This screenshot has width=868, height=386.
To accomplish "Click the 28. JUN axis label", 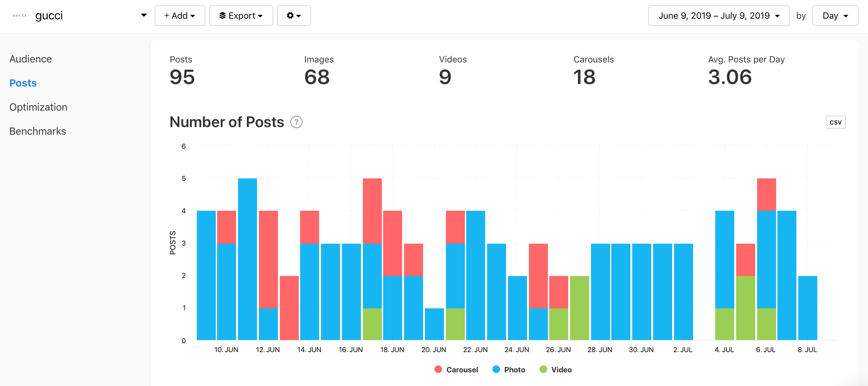I will tap(600, 350).
